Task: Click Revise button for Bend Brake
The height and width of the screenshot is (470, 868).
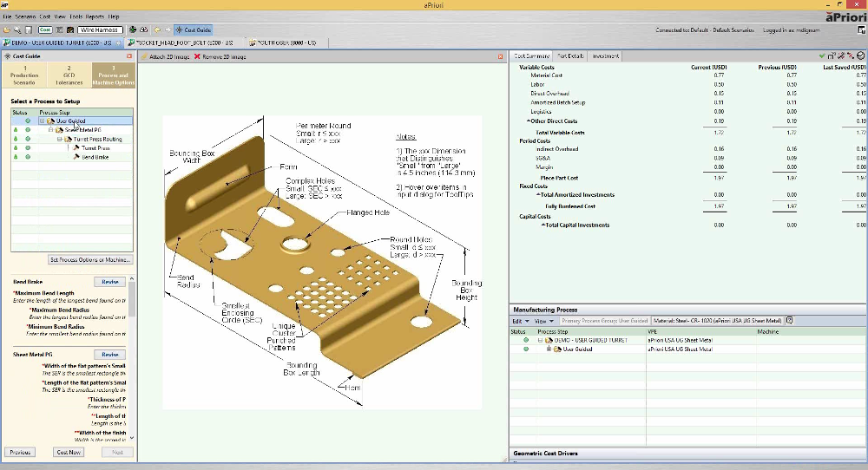Action: point(109,282)
